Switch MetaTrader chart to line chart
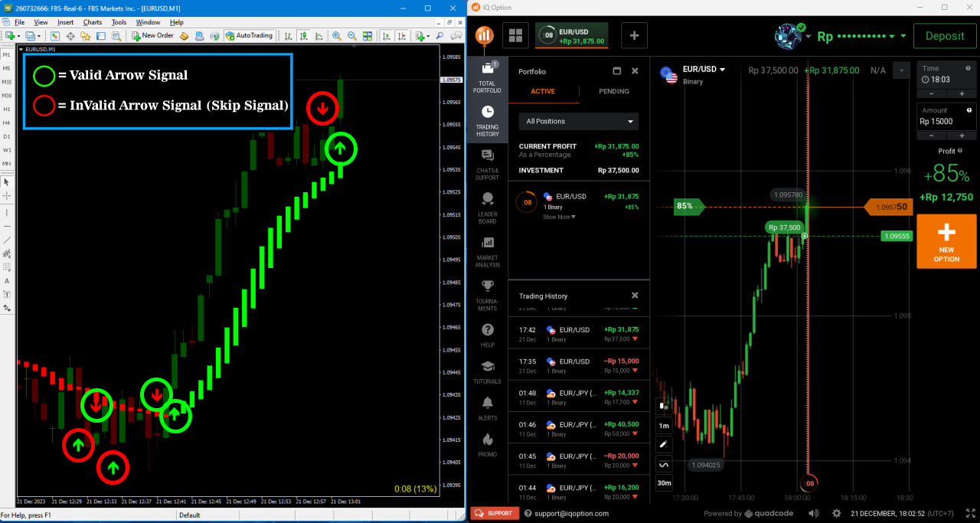 pyautogui.click(x=318, y=35)
